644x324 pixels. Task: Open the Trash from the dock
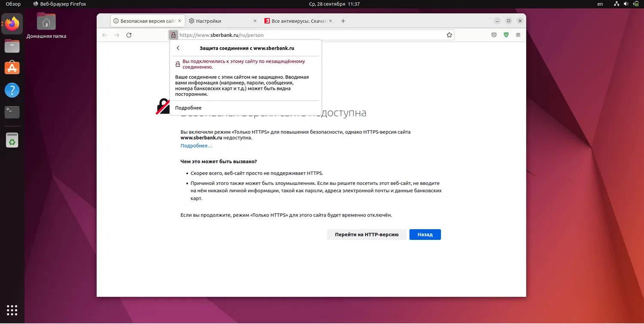point(12,140)
